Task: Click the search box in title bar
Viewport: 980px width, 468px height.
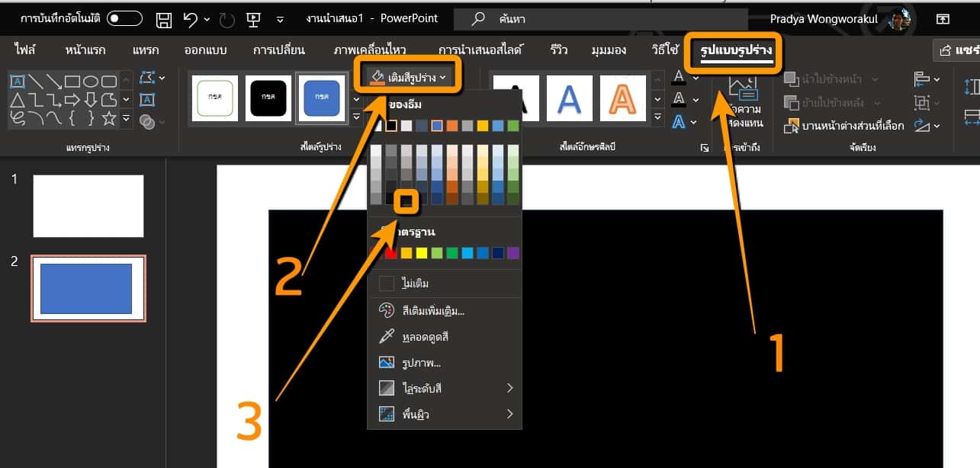Action: pos(600,19)
